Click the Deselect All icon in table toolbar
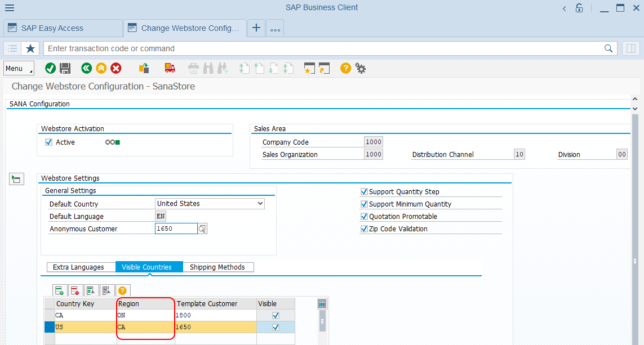This screenshot has width=644, height=345. click(x=106, y=291)
